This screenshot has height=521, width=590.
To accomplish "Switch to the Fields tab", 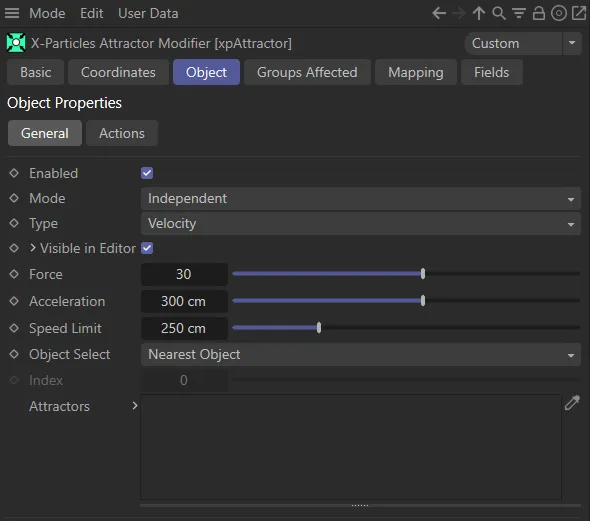I will [491, 72].
